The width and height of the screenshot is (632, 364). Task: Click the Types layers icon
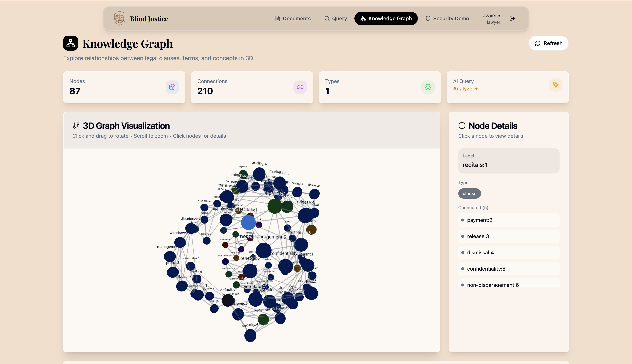point(428,87)
